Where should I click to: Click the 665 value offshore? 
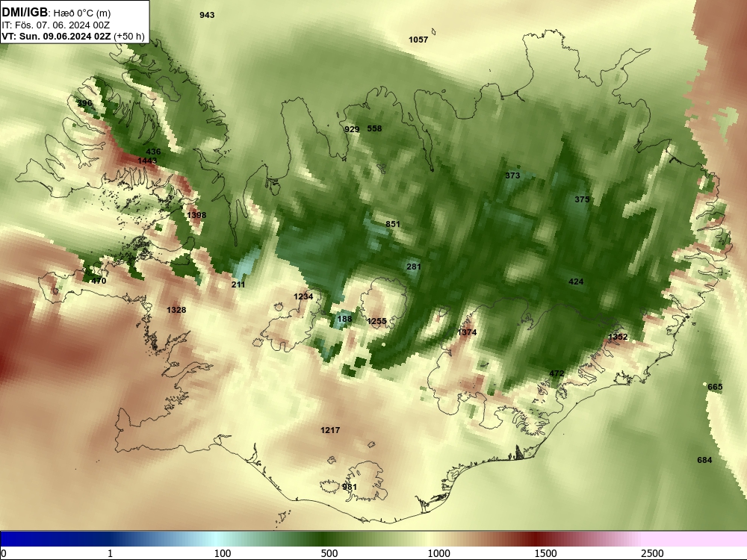click(715, 387)
